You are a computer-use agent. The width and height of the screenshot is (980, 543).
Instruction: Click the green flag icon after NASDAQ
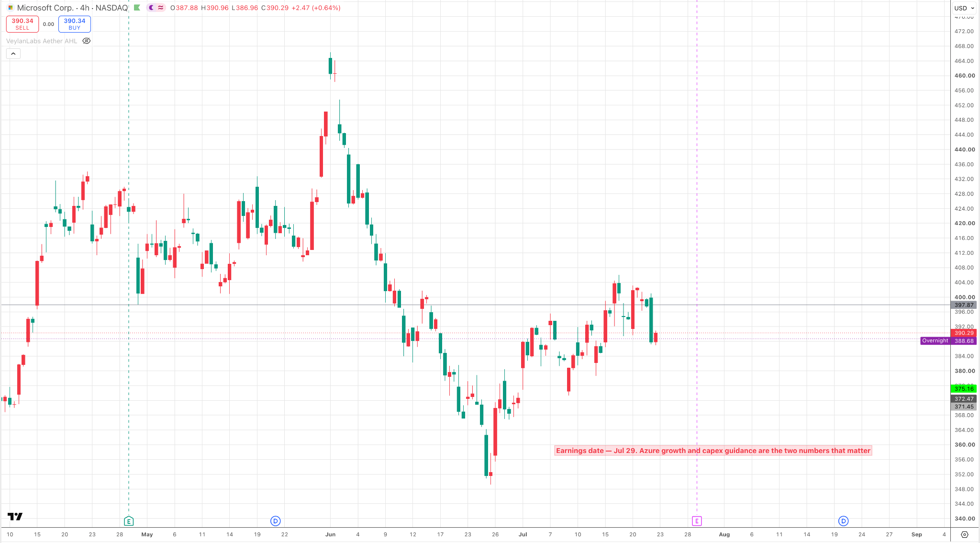pos(137,8)
